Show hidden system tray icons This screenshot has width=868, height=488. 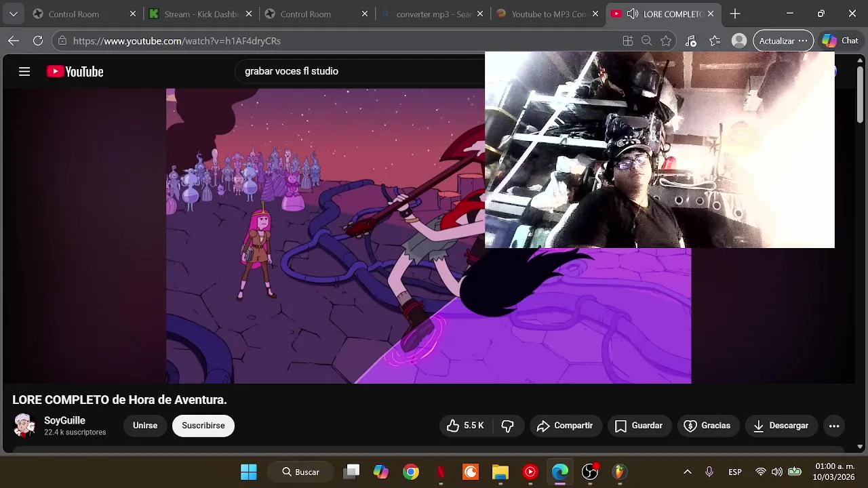[x=687, y=472]
